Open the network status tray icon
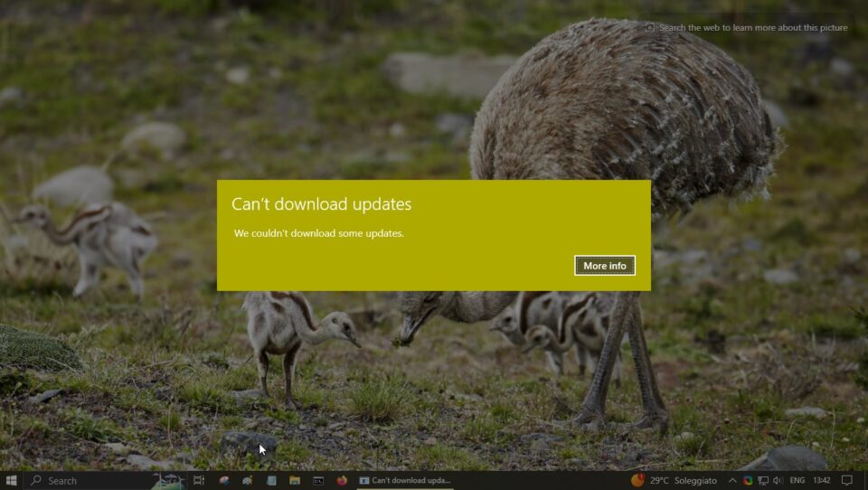868x490 pixels. (x=763, y=481)
